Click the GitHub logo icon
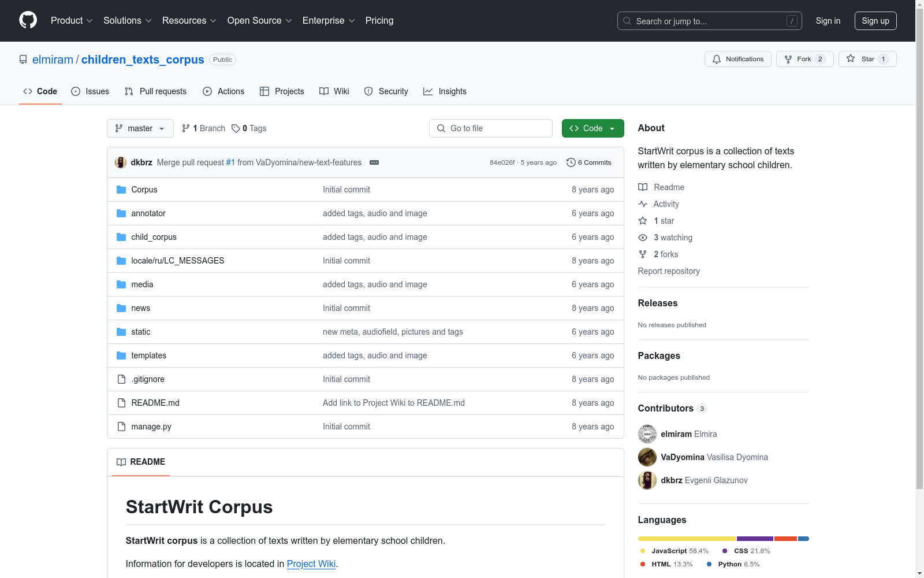This screenshot has width=924, height=578. (28, 20)
